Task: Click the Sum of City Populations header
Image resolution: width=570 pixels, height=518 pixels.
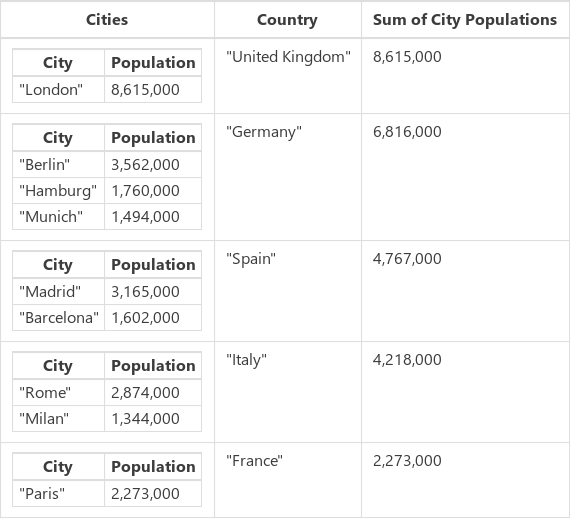Action: click(465, 20)
